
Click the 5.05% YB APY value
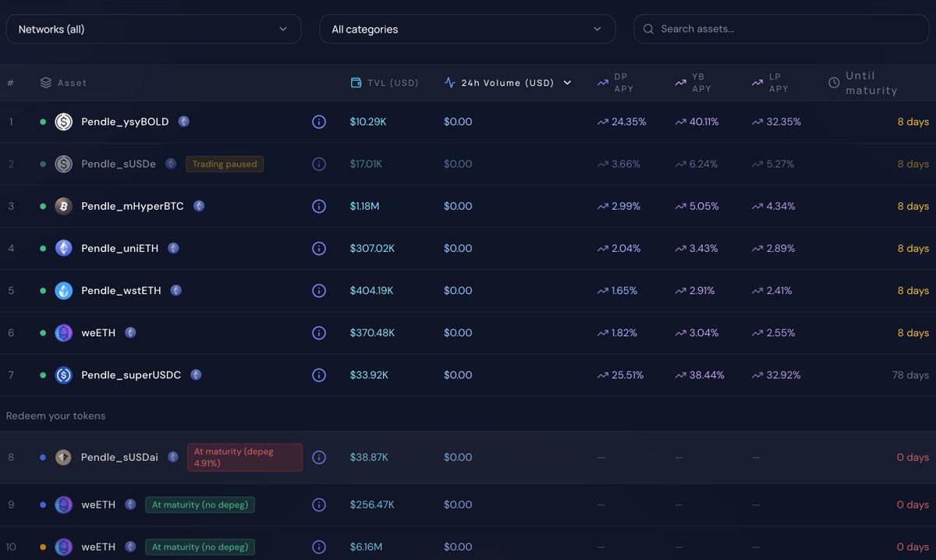[x=703, y=206]
